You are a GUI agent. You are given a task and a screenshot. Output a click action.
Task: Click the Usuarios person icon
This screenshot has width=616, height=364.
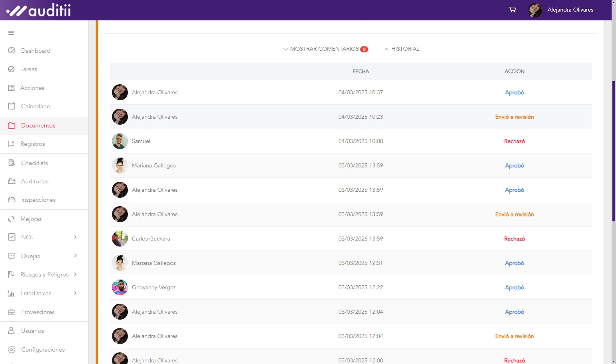pos(12,331)
